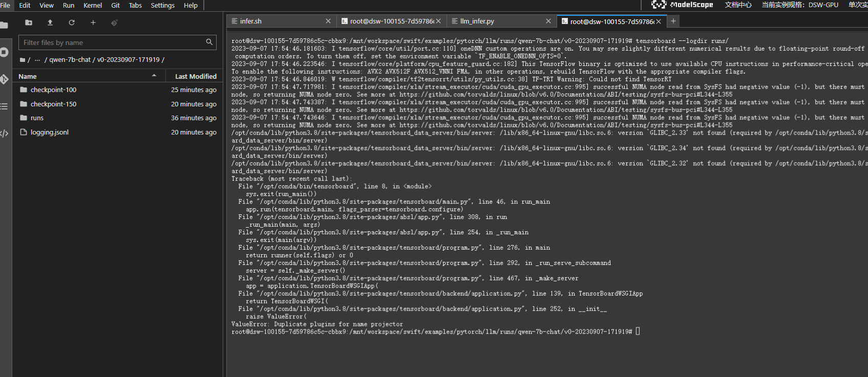
Task: Click 'Traceback (most recent call last)' line
Action: (291, 179)
